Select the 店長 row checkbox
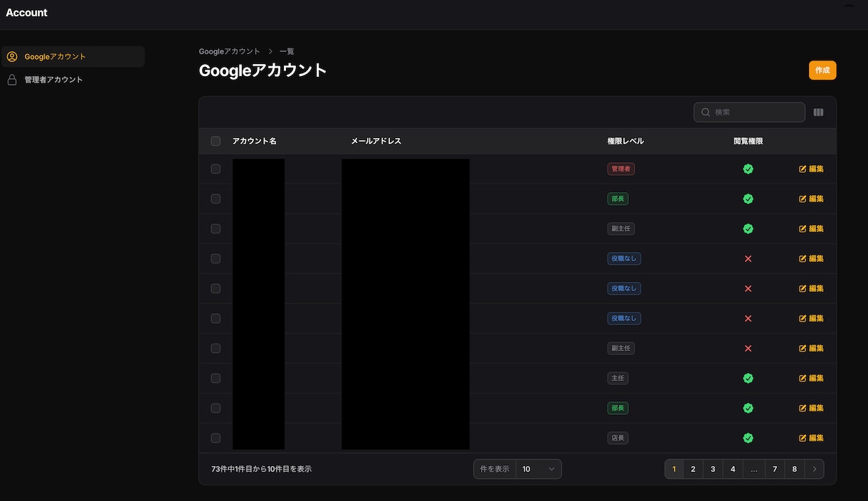 click(x=216, y=438)
